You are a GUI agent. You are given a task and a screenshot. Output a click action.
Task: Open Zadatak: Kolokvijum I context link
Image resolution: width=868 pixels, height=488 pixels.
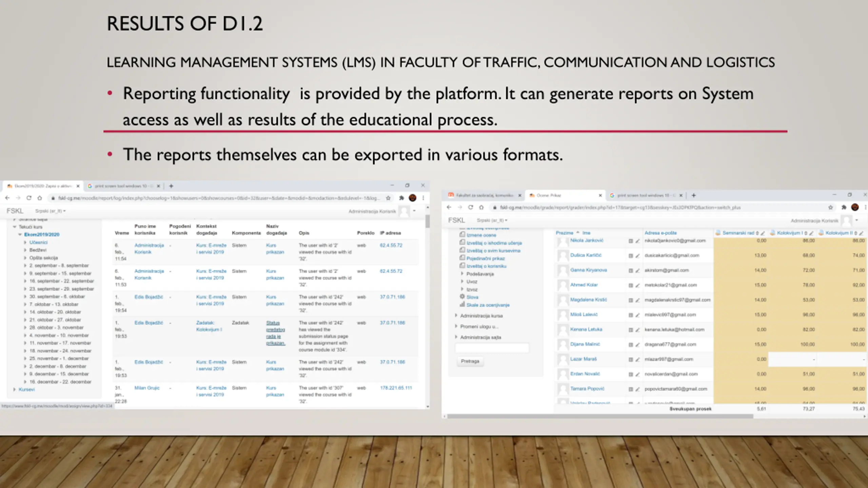(209, 326)
